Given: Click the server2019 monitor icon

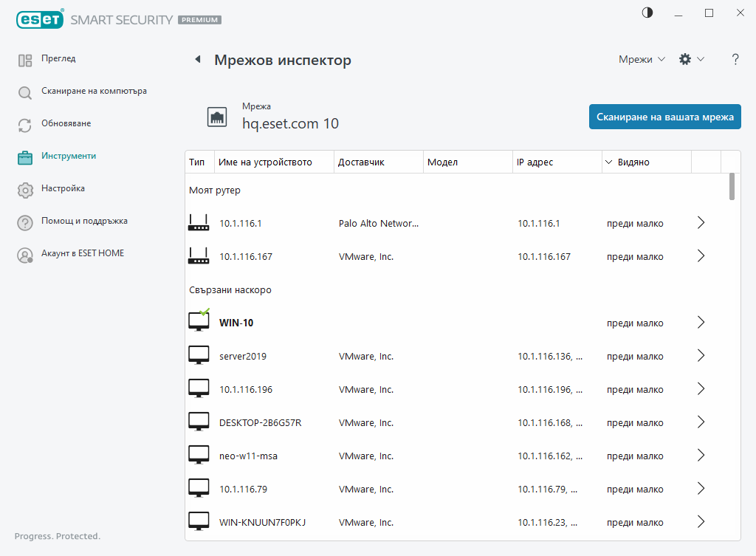Looking at the screenshot, I should pos(199,355).
